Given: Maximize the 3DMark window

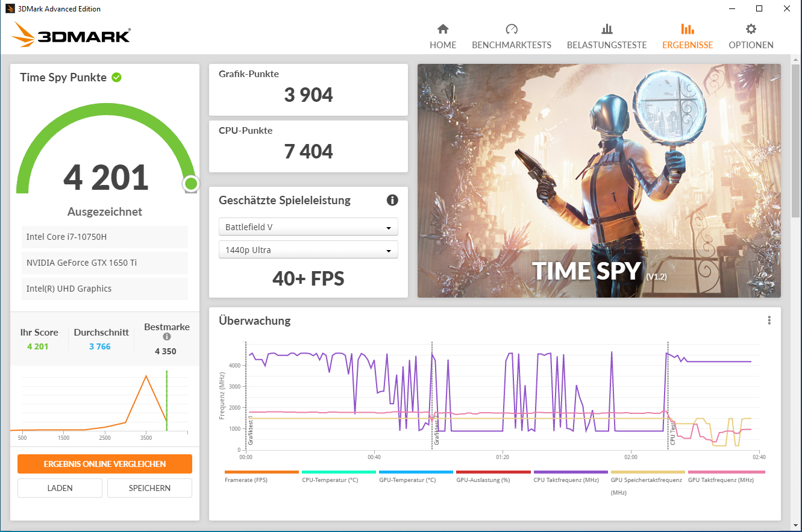Looking at the screenshot, I should (x=759, y=8).
